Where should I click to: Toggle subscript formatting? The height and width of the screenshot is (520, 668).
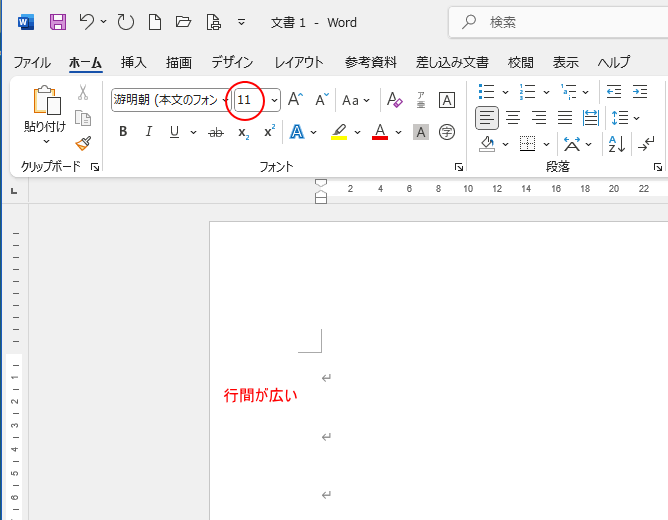[x=244, y=132]
